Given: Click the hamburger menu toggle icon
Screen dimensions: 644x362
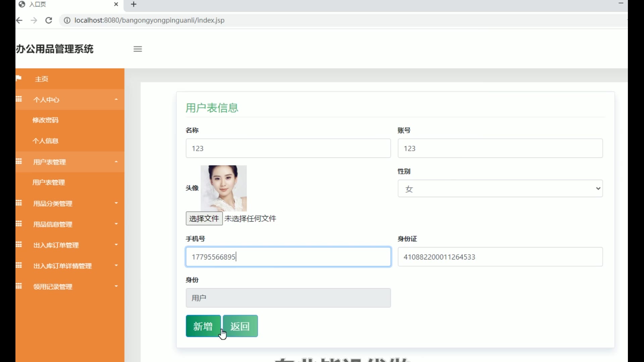Looking at the screenshot, I should point(138,49).
